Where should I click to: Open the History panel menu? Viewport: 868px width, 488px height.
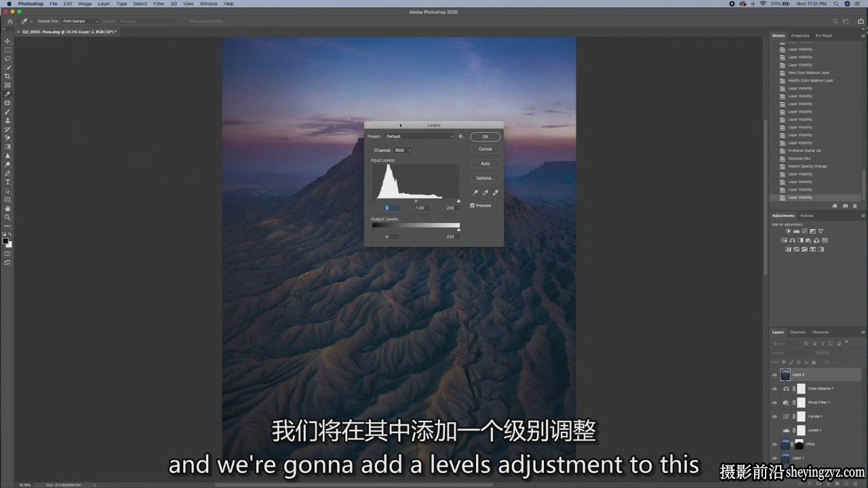coord(863,35)
